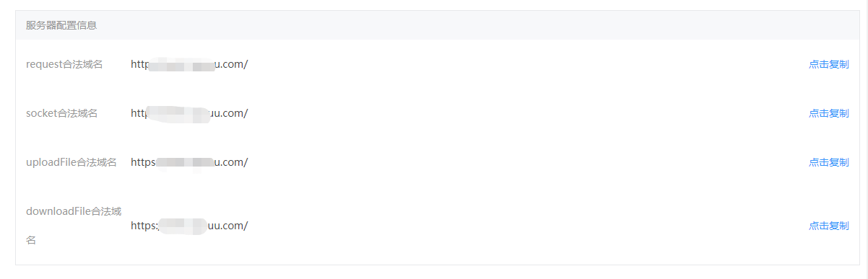Click the socket合法域名 label

61,113
